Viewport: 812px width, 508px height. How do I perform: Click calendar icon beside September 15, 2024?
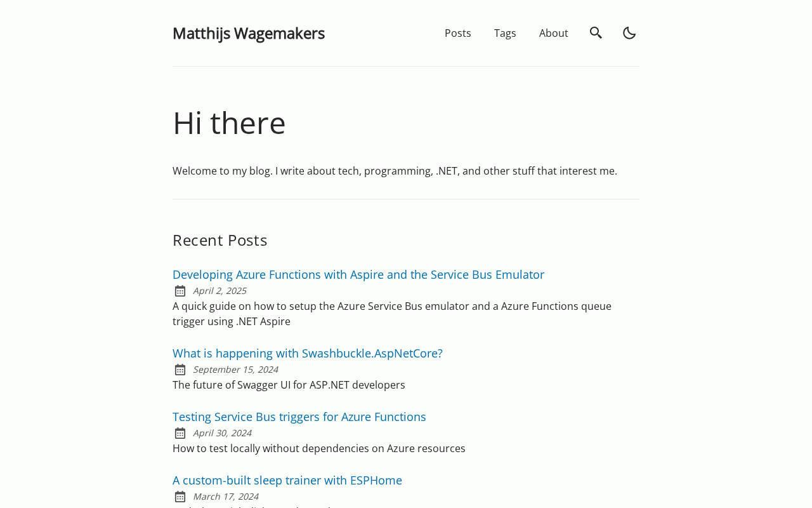[x=180, y=370]
